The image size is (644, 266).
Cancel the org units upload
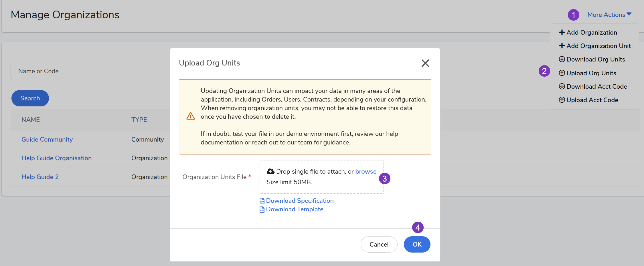pyautogui.click(x=379, y=244)
